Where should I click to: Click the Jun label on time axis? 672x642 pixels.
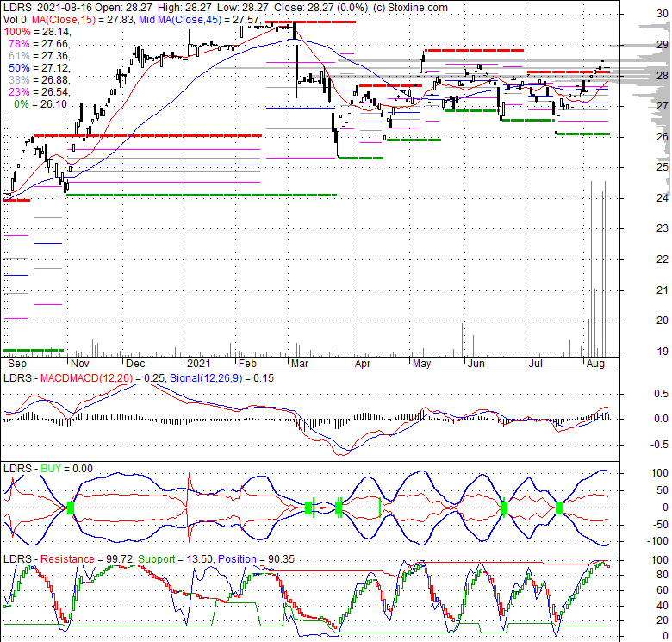point(476,364)
